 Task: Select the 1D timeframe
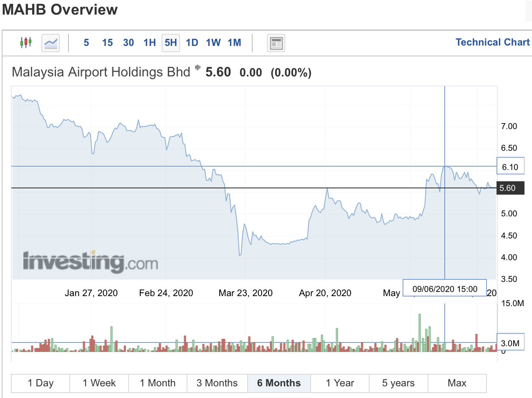(192, 43)
